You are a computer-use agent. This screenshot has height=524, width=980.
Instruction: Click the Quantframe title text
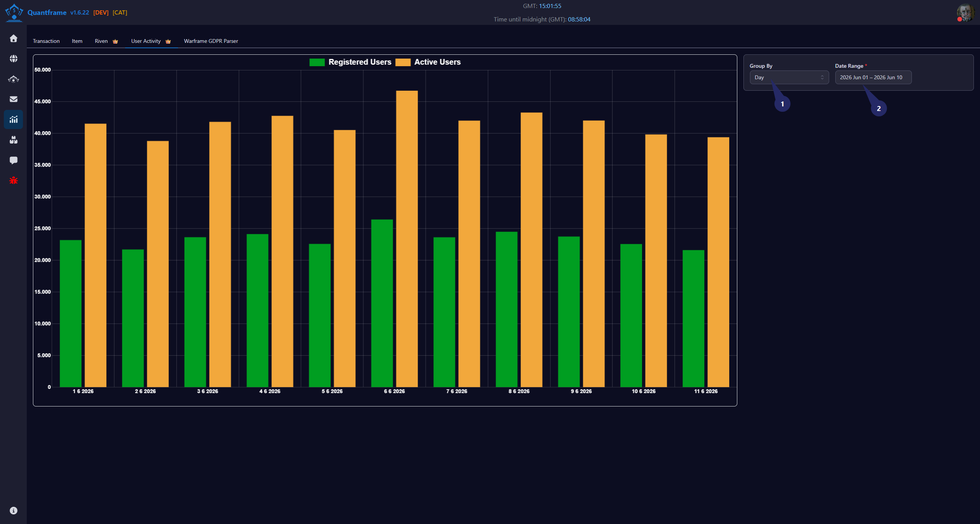[47, 13]
